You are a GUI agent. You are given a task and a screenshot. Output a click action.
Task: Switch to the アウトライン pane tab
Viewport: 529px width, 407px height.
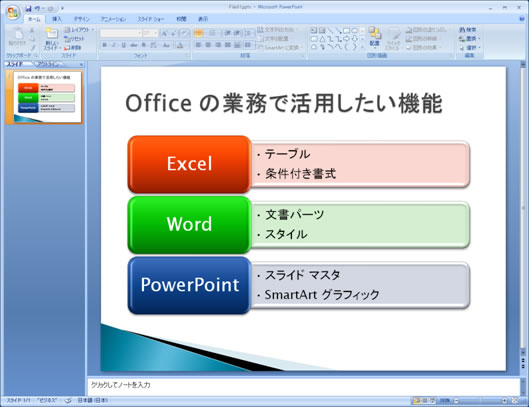point(49,64)
